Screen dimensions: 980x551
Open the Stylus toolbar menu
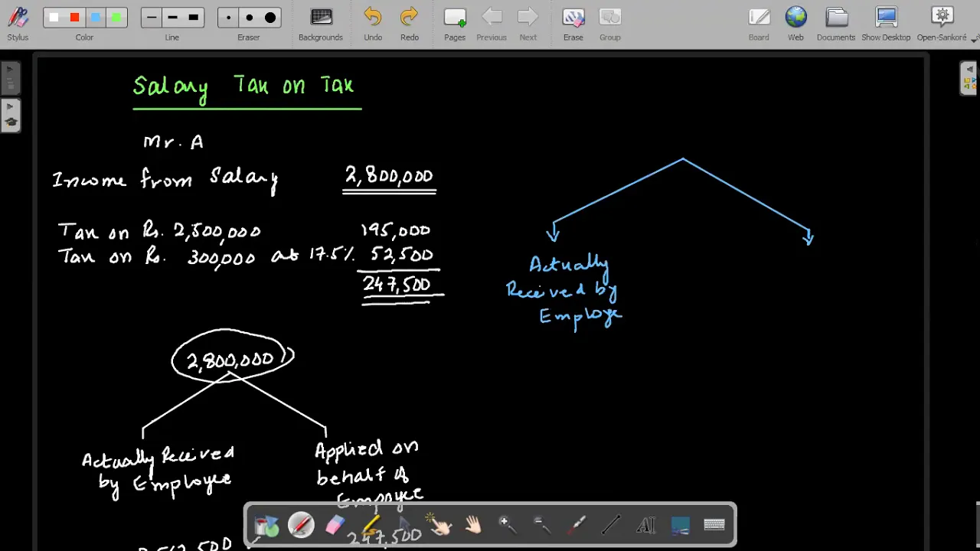point(18,24)
